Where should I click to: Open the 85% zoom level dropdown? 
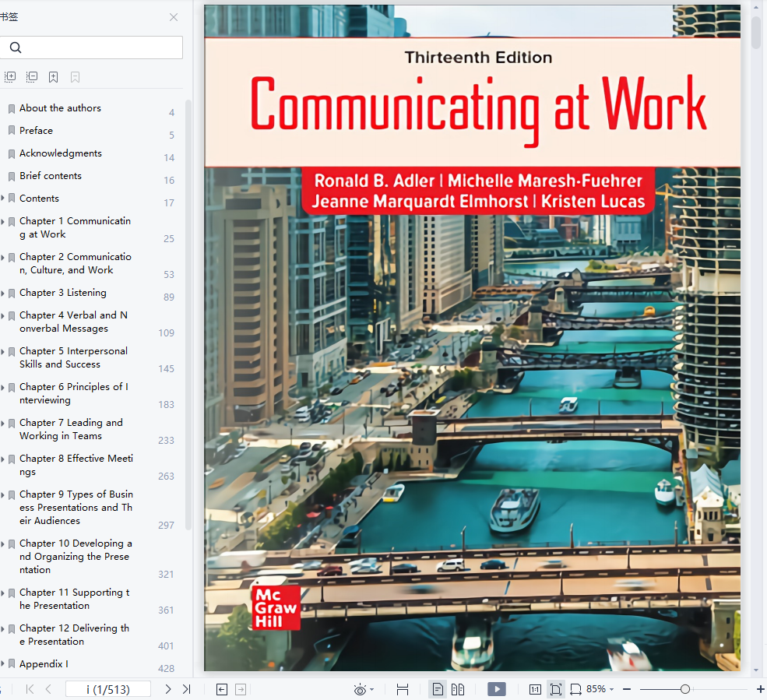pos(600,689)
